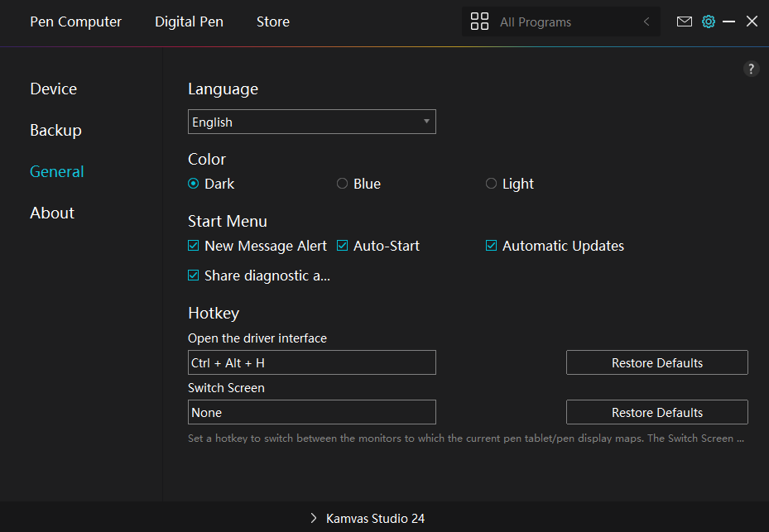Restore defaults for Switch Screen hotkey
Image resolution: width=769 pixels, height=532 pixels.
(x=656, y=412)
